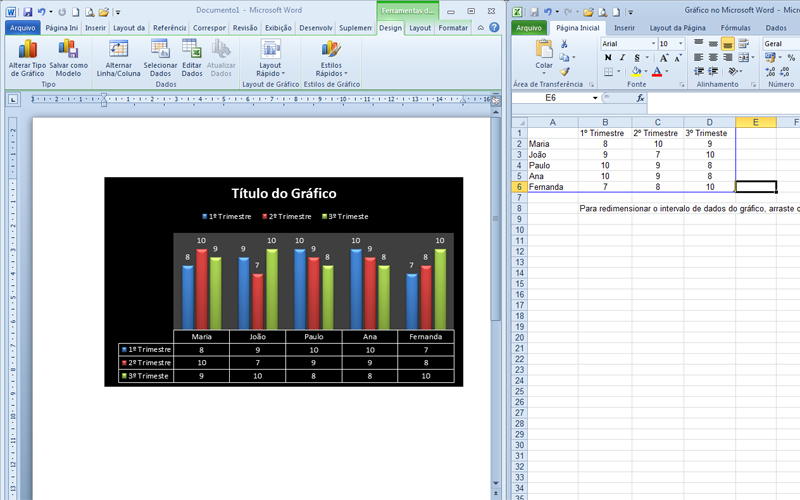Select cell A2 Maria in Excel
Image resolution: width=800 pixels, height=500 pixels.
click(553, 144)
